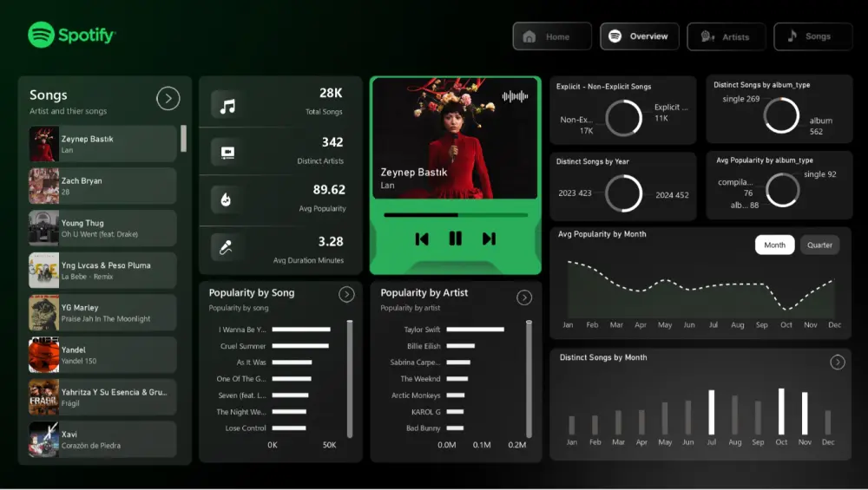Click the Xavi album cover thumbnail

point(43,440)
